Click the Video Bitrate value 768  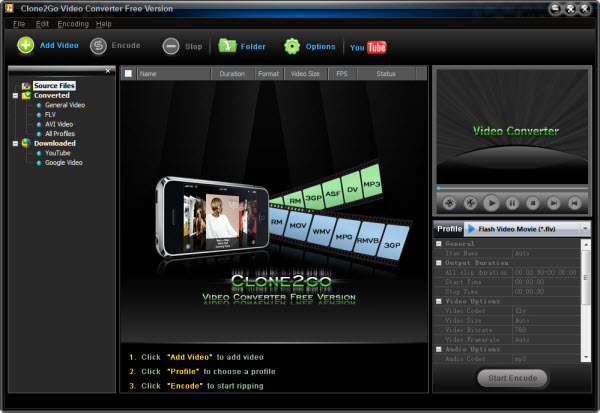click(x=546, y=330)
